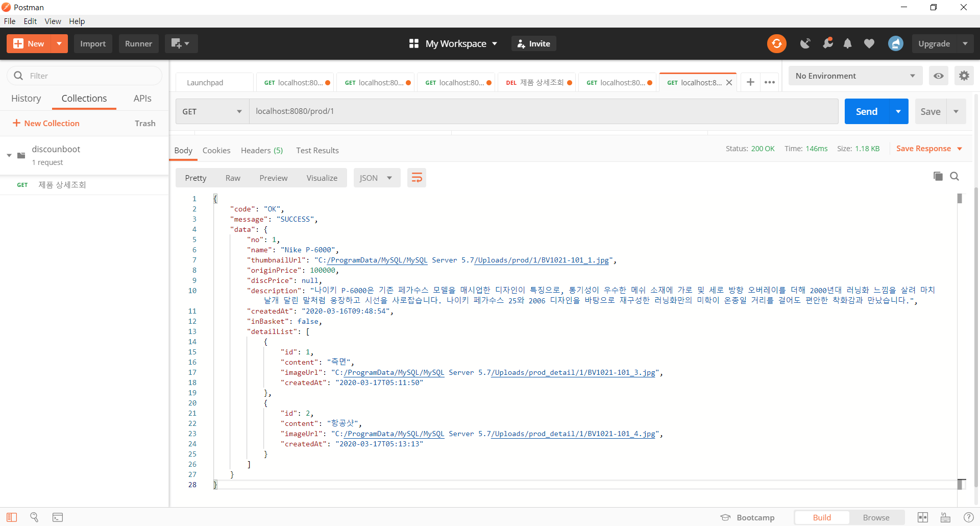The height and width of the screenshot is (526, 980).
Task: Open Postman Console icon in status bar
Action: pyautogui.click(x=58, y=517)
